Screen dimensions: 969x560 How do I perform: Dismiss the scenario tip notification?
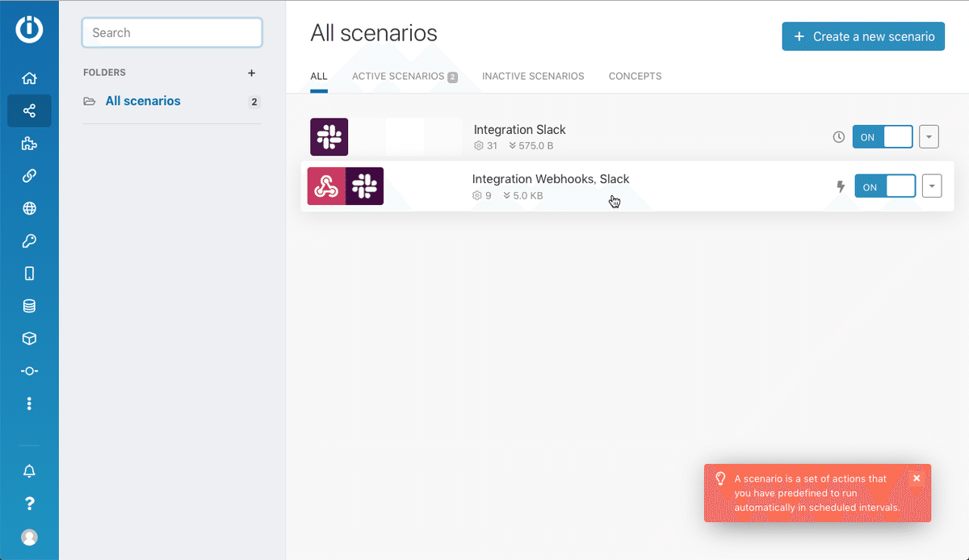[x=917, y=479]
